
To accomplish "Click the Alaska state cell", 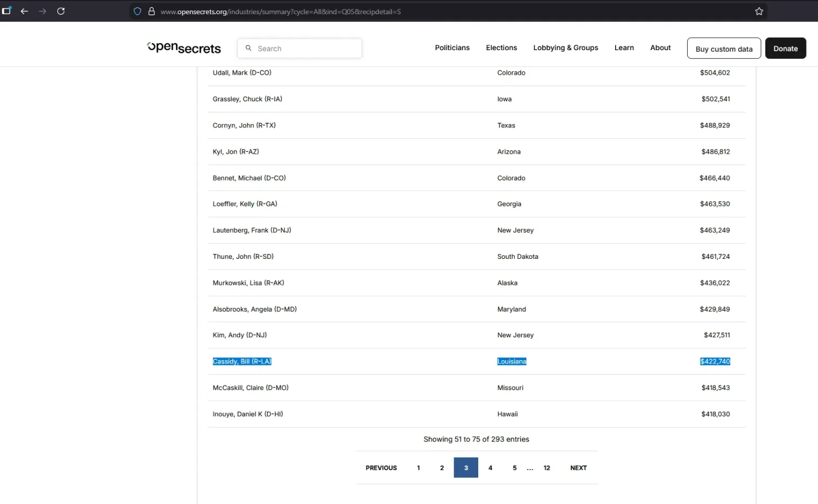I will [x=507, y=283].
